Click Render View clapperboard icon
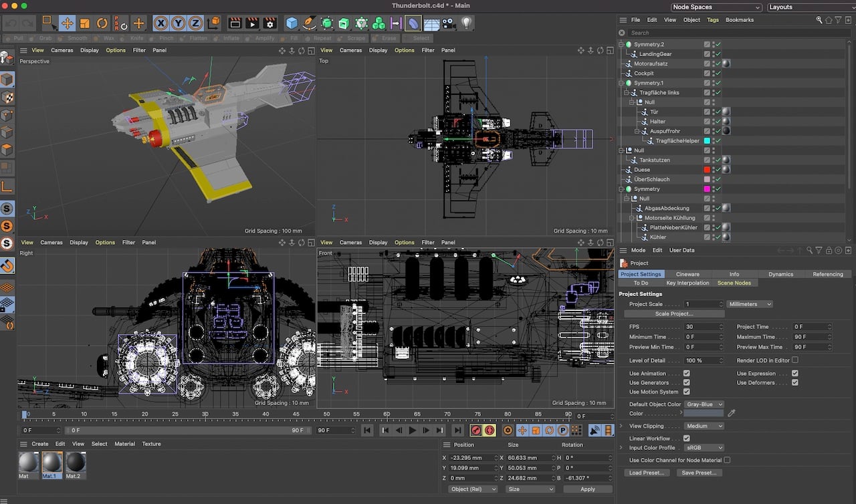 point(235,23)
